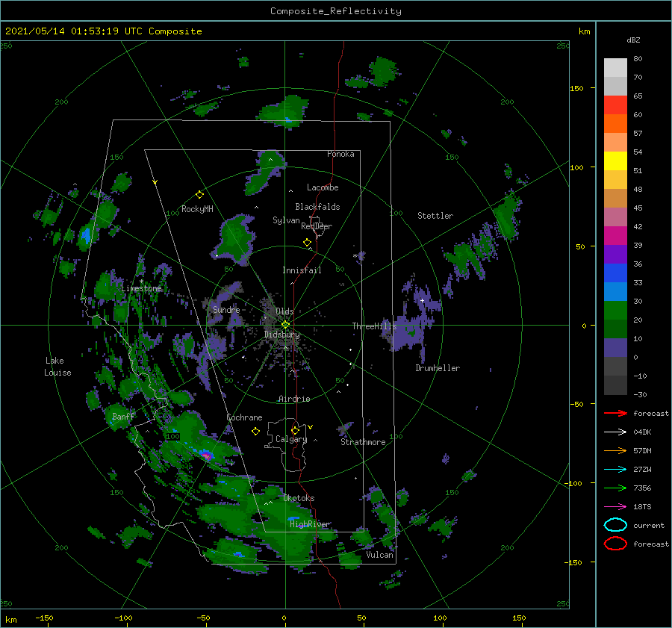Screen dimensions: 672x628
Task: Pick the light blue 30-33 dBZ swatch
Action: (615, 292)
